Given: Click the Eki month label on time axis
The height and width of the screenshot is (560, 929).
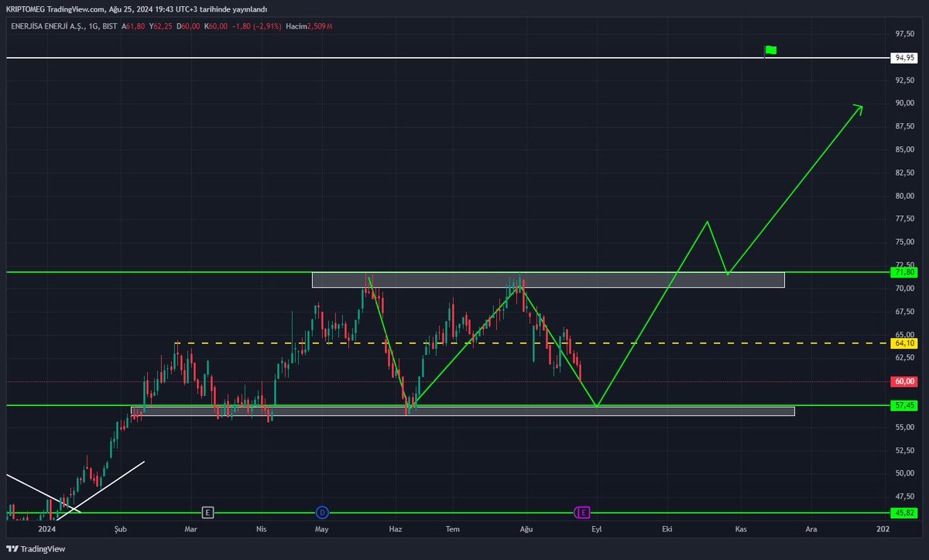Looking at the screenshot, I should [666, 529].
